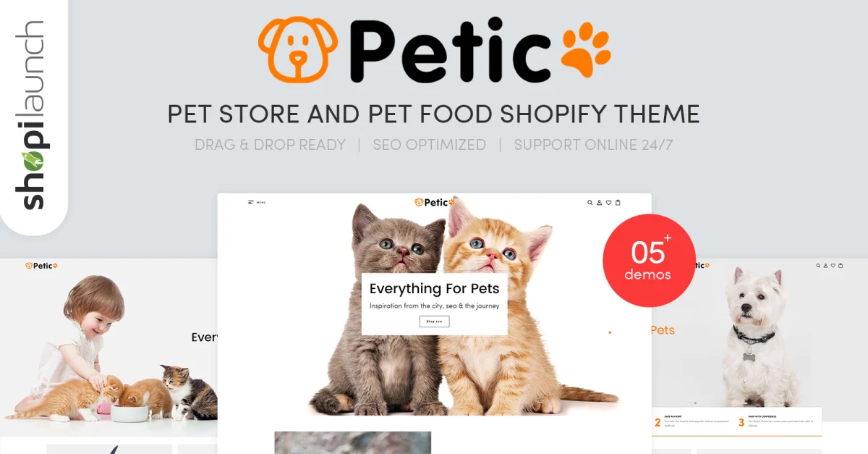Click the '3 Shop With Confidence' feature
Screen dimensions: 868x454
click(x=779, y=422)
